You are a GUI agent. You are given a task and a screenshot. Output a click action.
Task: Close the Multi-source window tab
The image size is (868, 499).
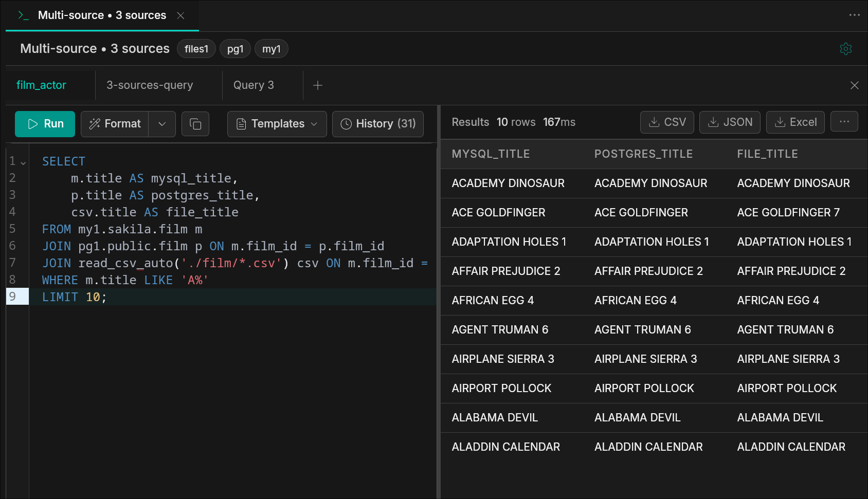point(180,15)
